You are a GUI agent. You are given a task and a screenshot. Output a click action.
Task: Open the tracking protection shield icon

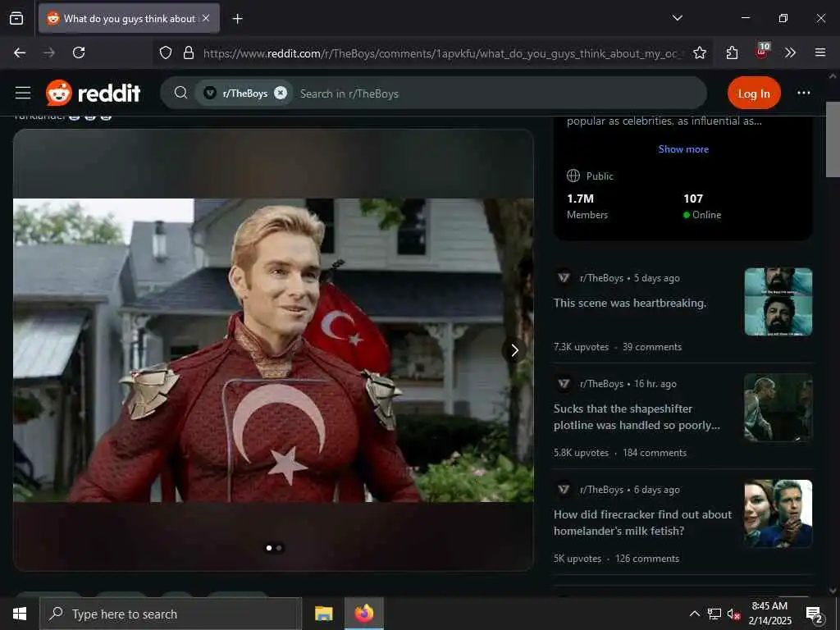166,52
